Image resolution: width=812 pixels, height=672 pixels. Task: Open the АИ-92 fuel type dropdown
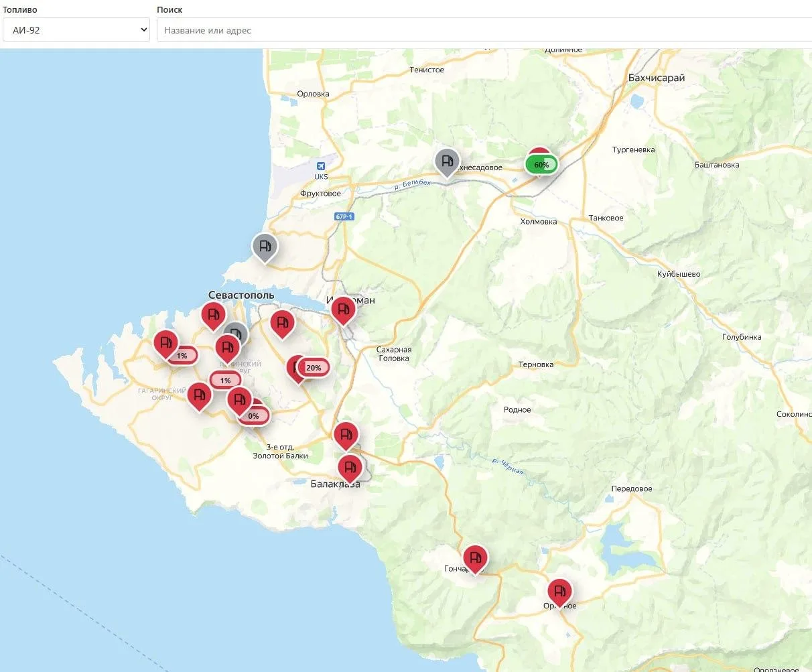pyautogui.click(x=76, y=30)
